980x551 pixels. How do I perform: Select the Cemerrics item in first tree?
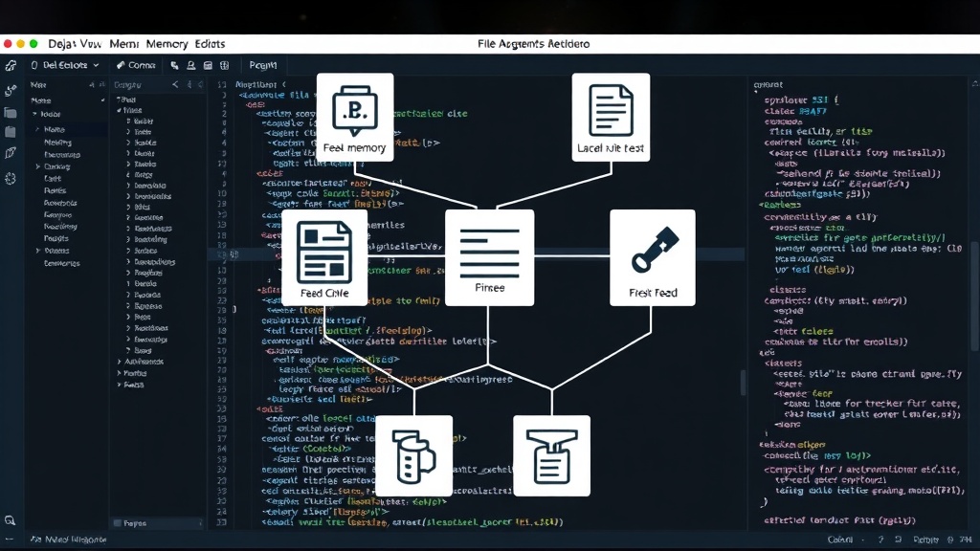[62, 263]
